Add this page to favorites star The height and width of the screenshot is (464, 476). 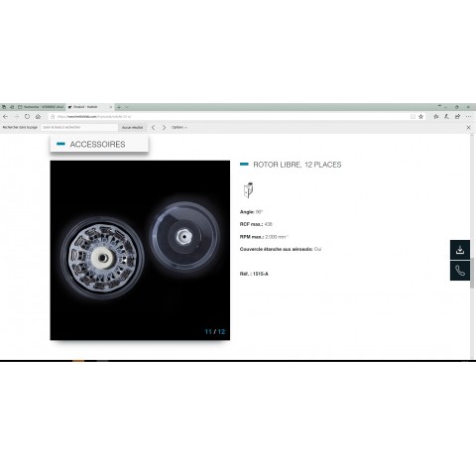420,117
